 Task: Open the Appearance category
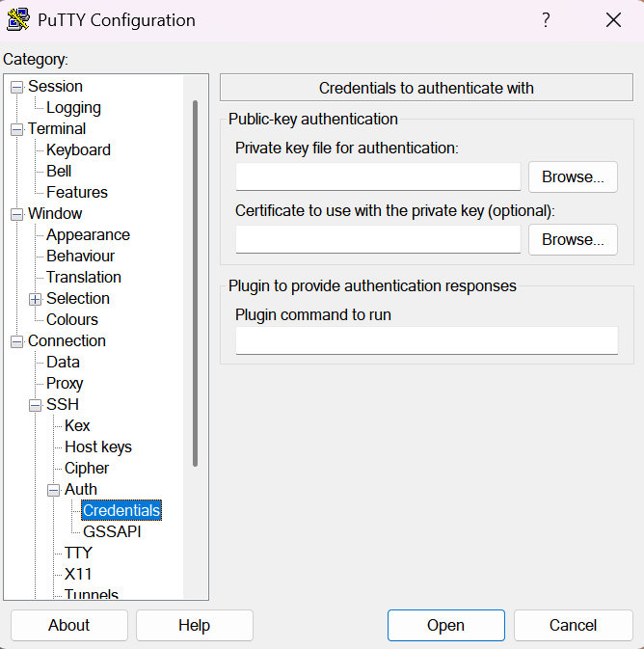click(x=88, y=234)
